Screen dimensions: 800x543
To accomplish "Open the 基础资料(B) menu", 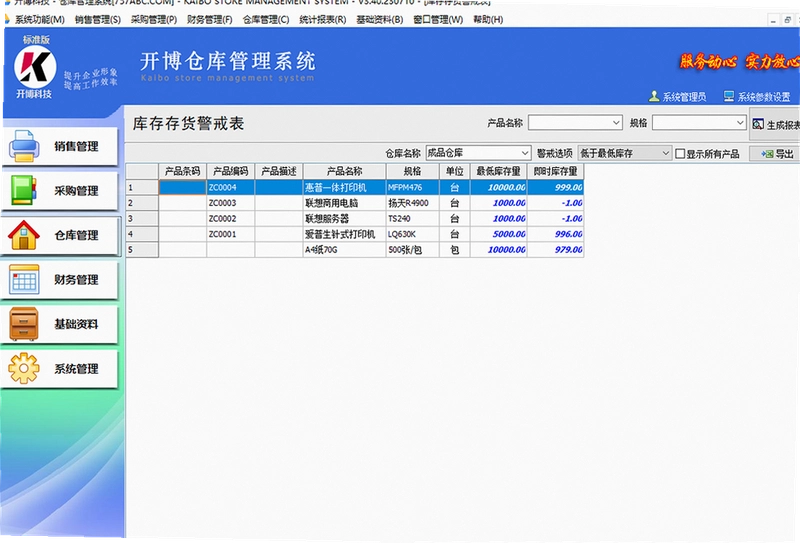I will (379, 19).
